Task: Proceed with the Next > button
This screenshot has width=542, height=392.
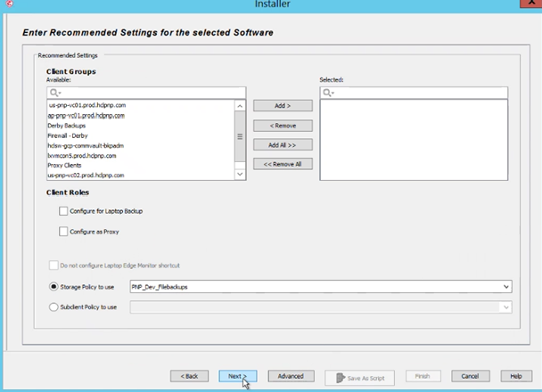Action: click(x=238, y=376)
